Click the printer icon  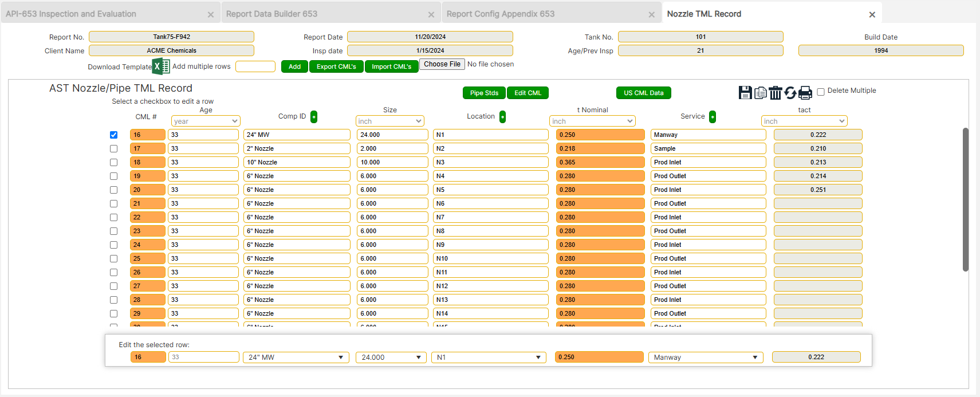click(805, 93)
